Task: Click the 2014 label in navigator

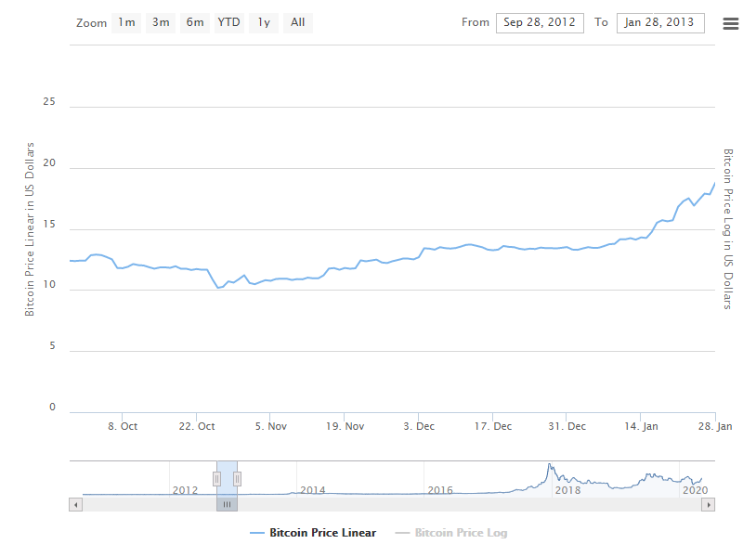Action: [x=312, y=490]
